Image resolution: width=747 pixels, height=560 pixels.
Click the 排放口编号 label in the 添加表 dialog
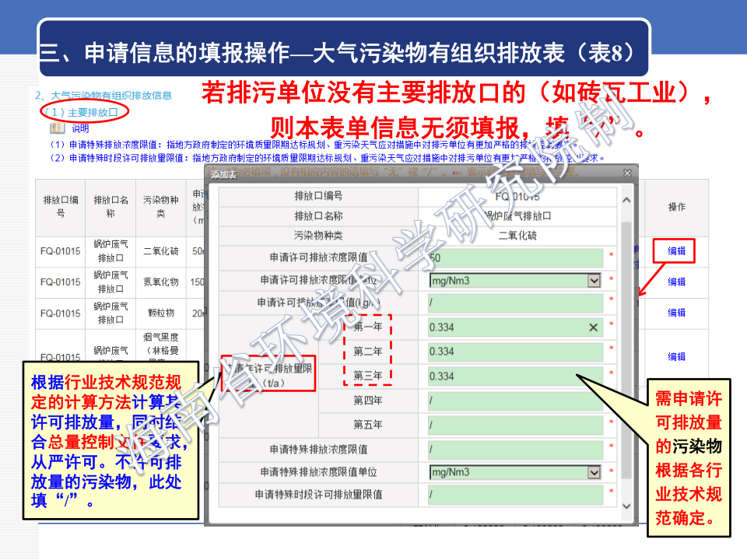pyautogui.click(x=318, y=196)
